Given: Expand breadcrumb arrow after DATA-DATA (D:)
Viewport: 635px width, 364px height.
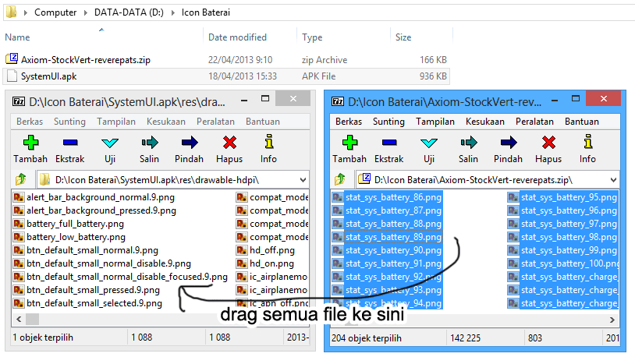Looking at the screenshot, I should pos(173,12).
